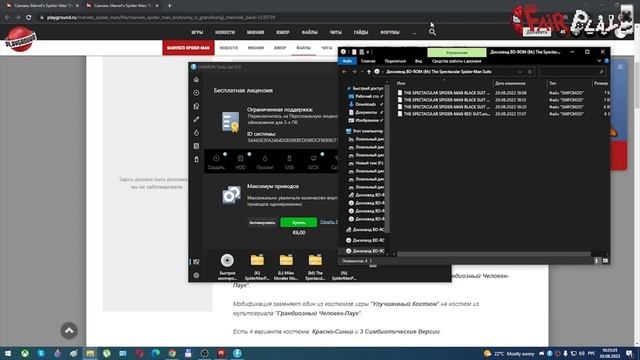The width and height of the screenshot is (640, 360).
Task: Expand the address bar history dropdown in Explorer
Action: [x=520, y=72]
